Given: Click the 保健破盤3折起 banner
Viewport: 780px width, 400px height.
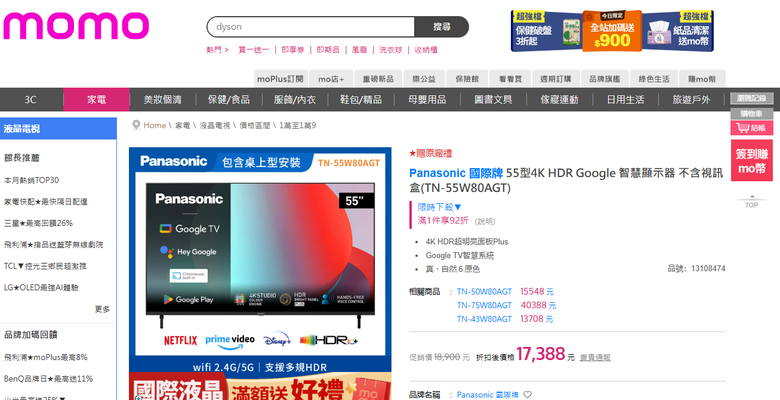Looking at the screenshot, I should click(x=547, y=31).
